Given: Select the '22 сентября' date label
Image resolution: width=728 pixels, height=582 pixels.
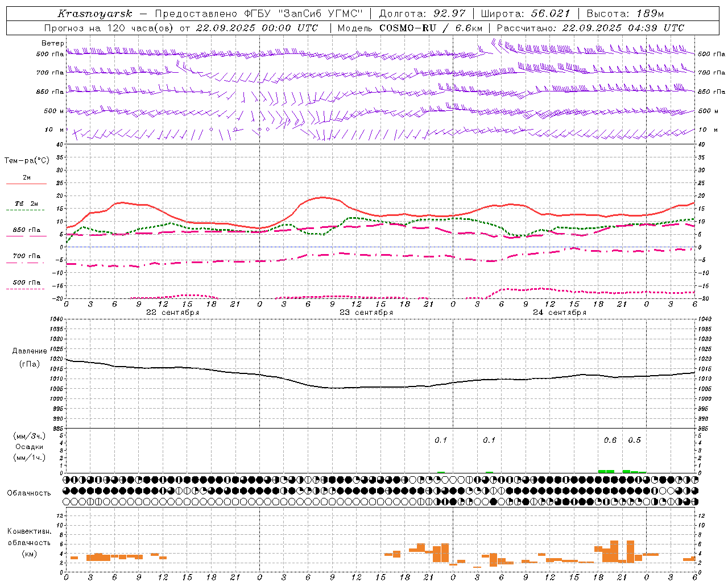Looking at the screenshot, I should [173, 313].
